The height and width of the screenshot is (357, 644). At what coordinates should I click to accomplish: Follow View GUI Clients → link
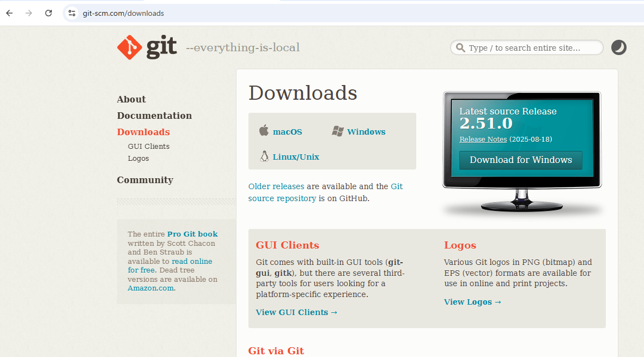coord(296,312)
